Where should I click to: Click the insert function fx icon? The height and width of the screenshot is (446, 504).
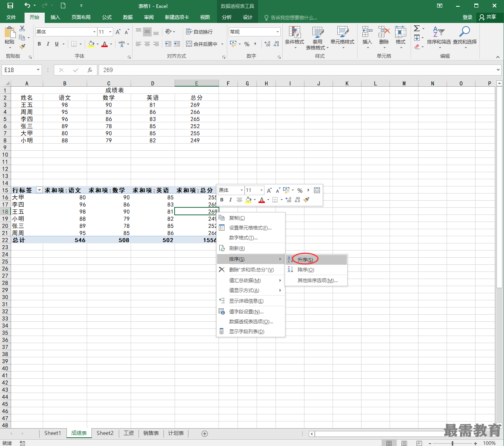coord(90,70)
